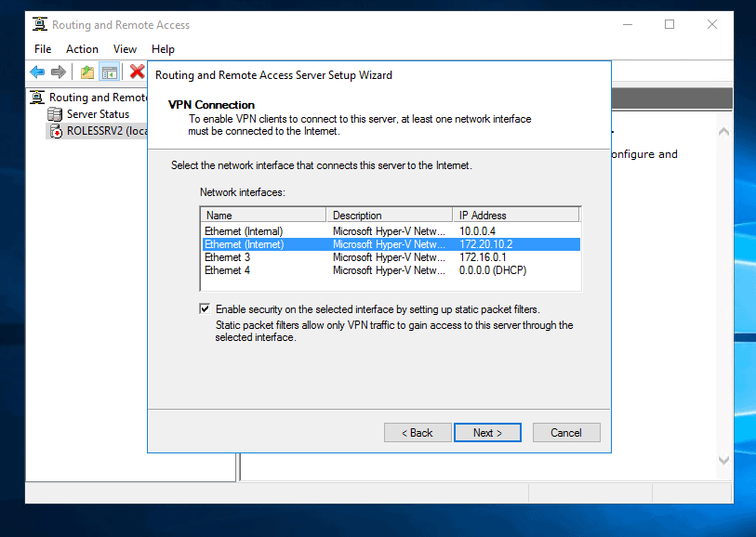
Task: Select the Server Status tree node
Action: click(98, 114)
